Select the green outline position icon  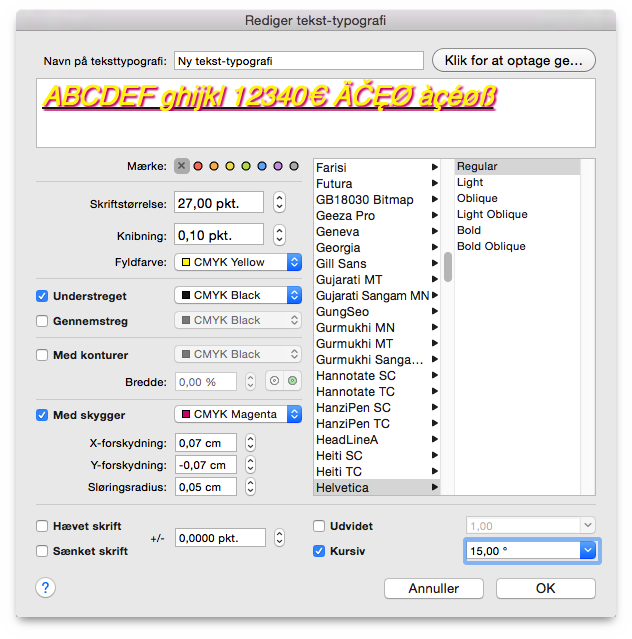click(293, 381)
